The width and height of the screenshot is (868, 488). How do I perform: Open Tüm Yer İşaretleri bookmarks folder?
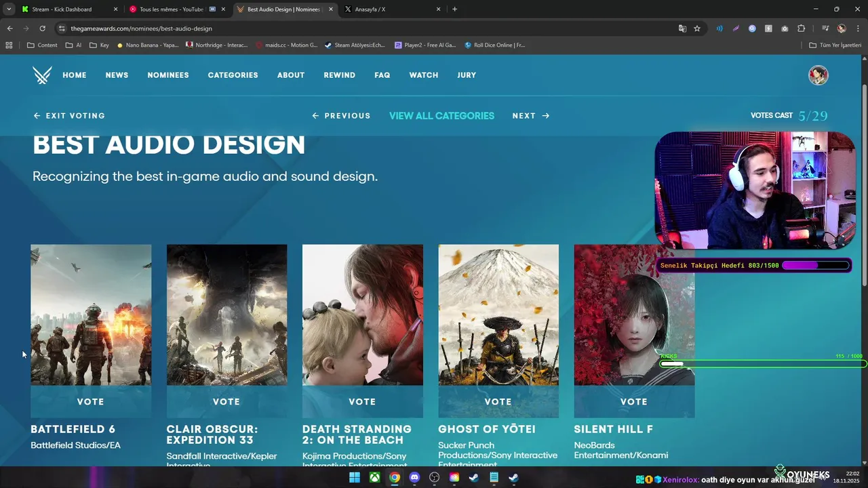(x=835, y=45)
